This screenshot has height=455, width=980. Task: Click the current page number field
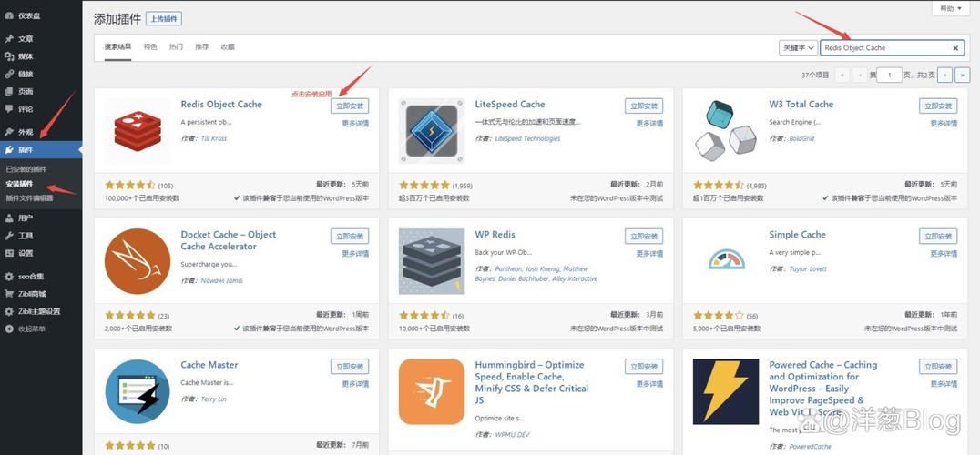point(889,75)
